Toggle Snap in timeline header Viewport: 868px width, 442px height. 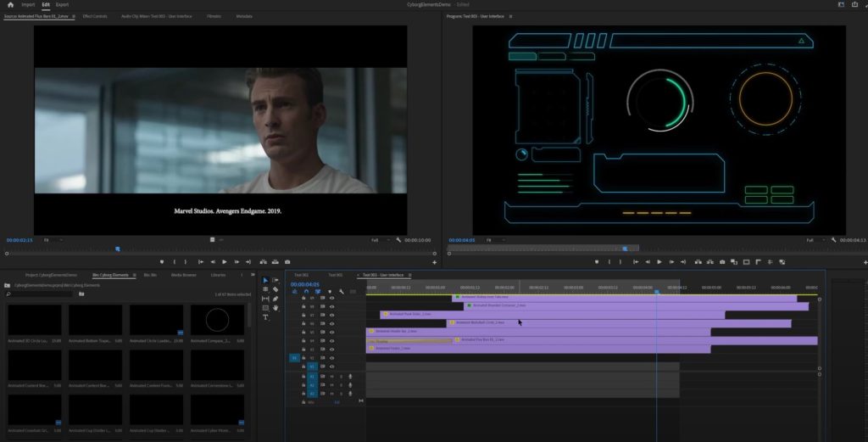(x=306, y=291)
